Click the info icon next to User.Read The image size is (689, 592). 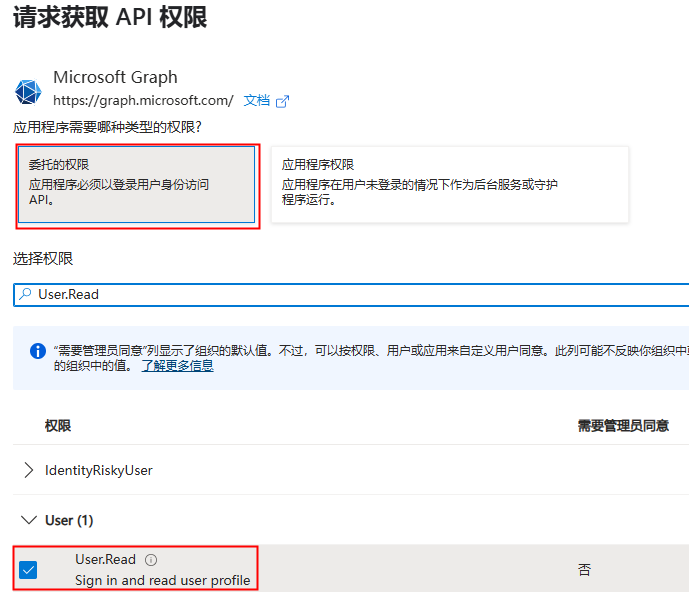[x=151, y=559]
